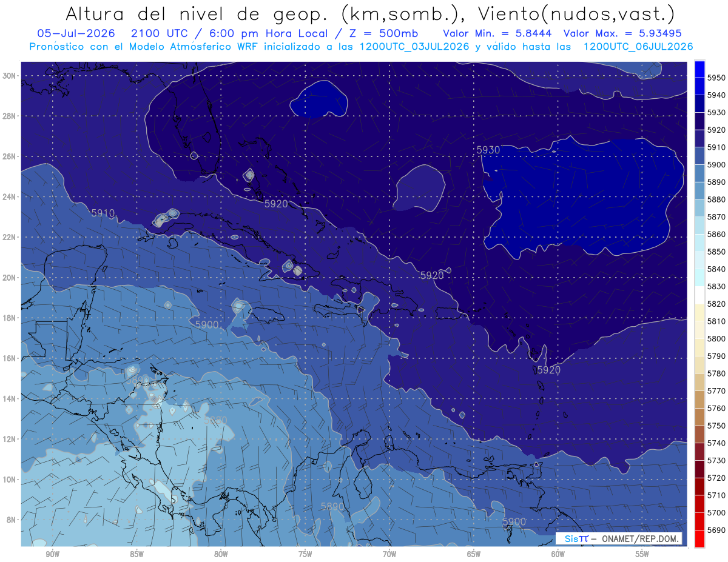Click the 16N latitude axis label
The image size is (728, 562).
click(9, 358)
